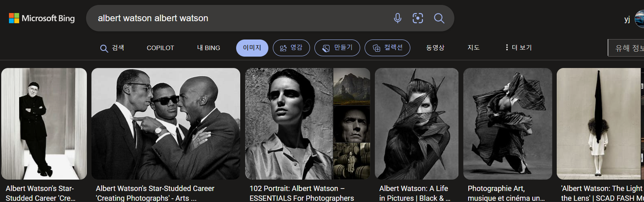This screenshot has width=644, height=202.
Task: Click inside the search box with albert watson
Action: point(241,18)
